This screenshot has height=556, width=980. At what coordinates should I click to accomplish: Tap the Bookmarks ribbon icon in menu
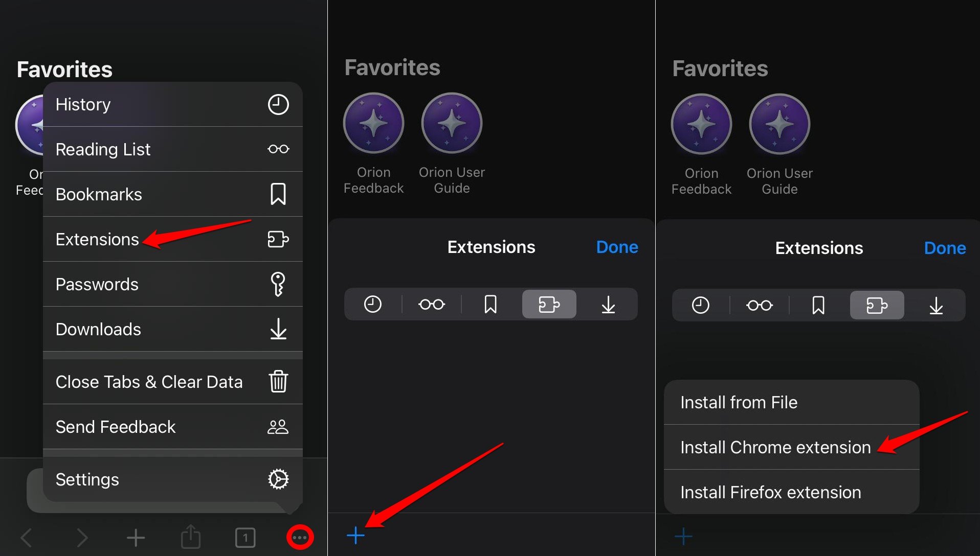coord(278,194)
